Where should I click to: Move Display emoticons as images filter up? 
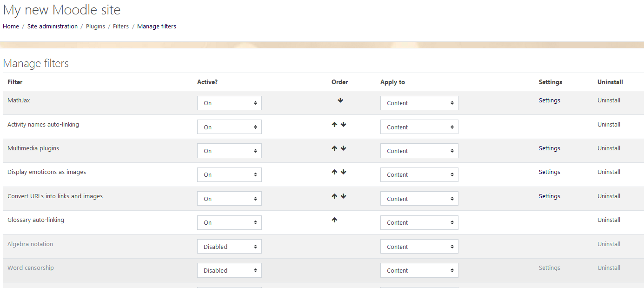334,172
